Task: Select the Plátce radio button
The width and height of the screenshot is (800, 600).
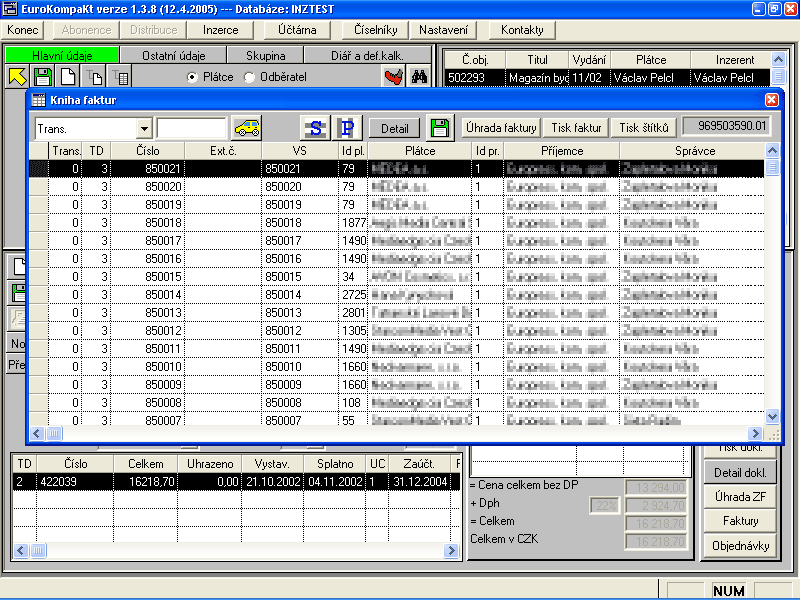Action: pos(193,77)
